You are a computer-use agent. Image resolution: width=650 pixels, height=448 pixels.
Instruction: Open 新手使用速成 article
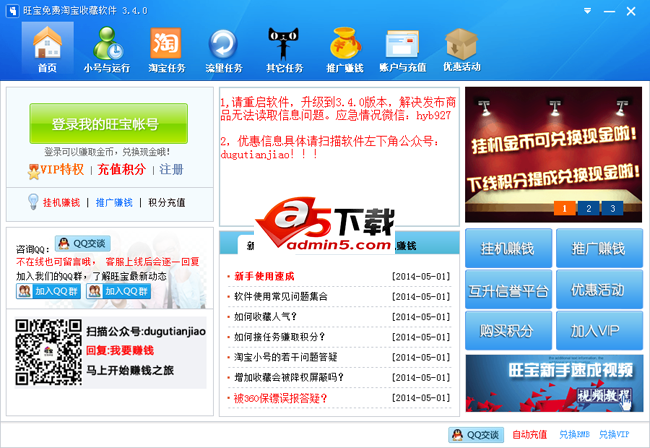264,276
